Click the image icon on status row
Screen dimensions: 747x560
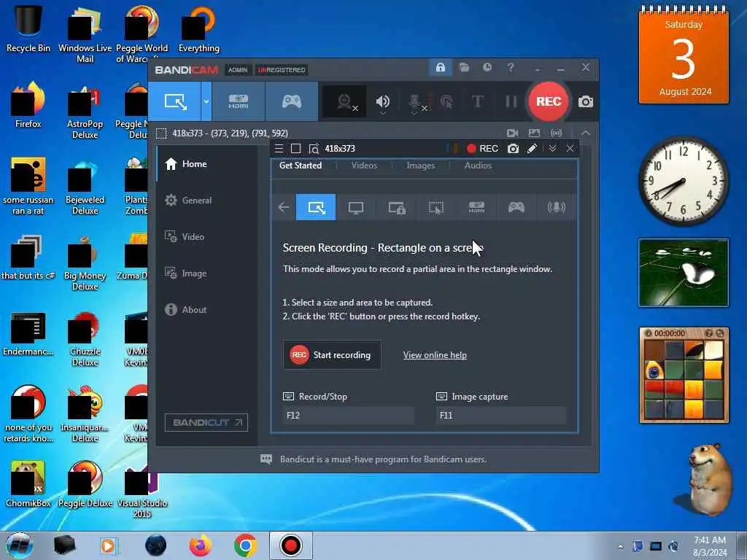[x=534, y=133]
